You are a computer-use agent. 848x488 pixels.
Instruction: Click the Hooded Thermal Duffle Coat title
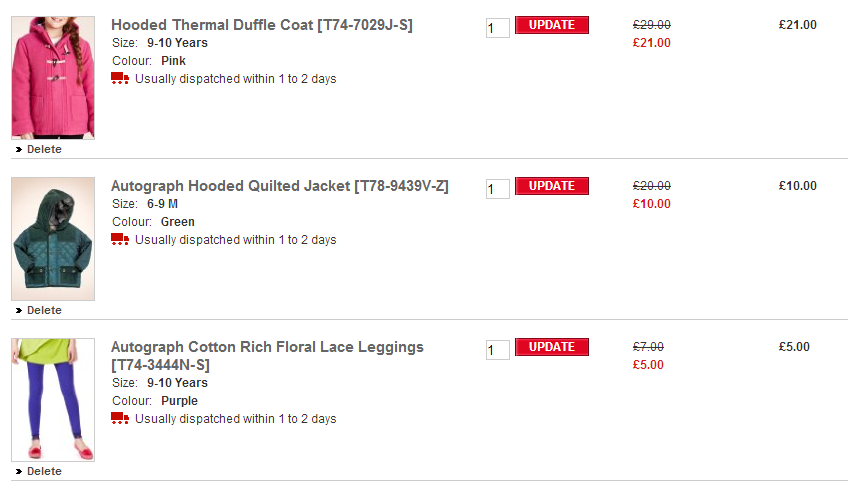coord(261,25)
